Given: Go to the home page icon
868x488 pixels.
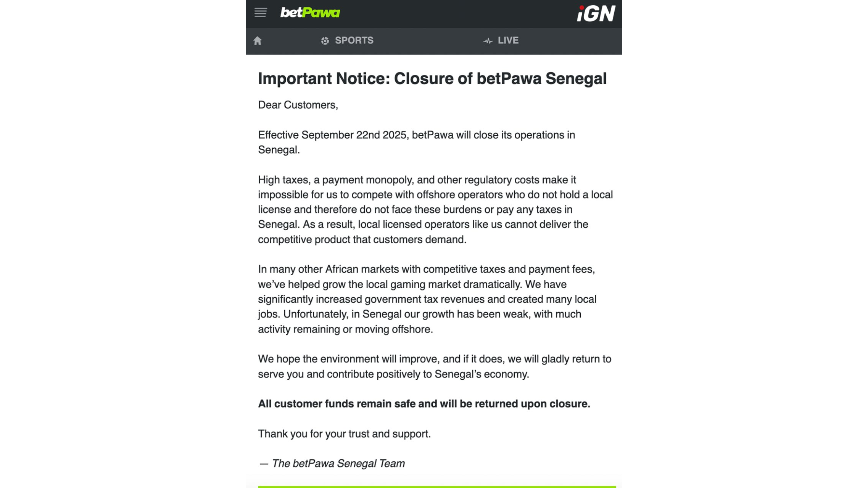Looking at the screenshot, I should 258,41.
